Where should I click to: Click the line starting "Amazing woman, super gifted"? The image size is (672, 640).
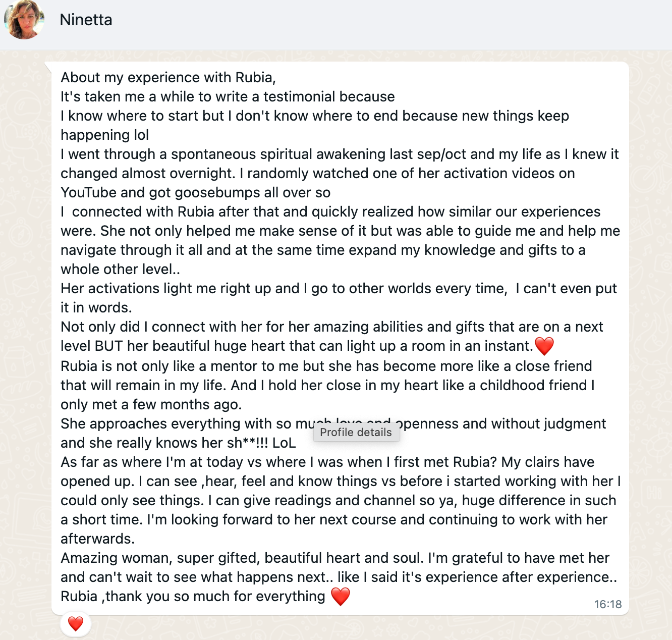click(x=334, y=558)
